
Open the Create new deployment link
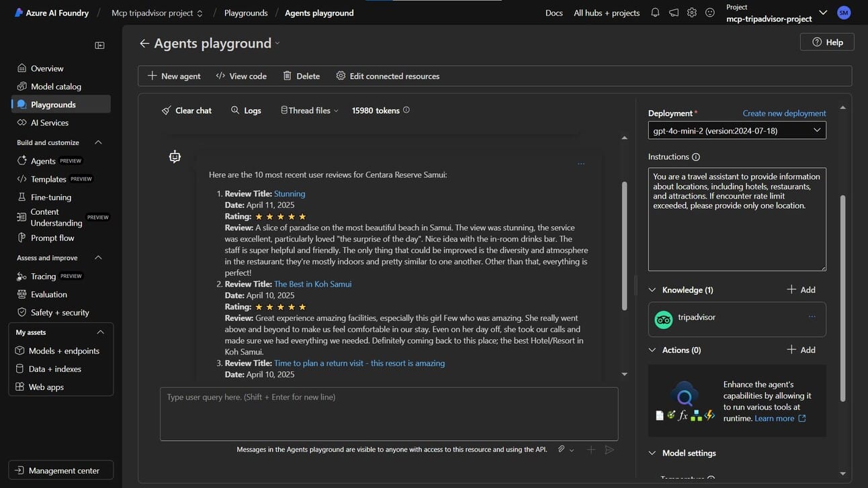coord(784,113)
